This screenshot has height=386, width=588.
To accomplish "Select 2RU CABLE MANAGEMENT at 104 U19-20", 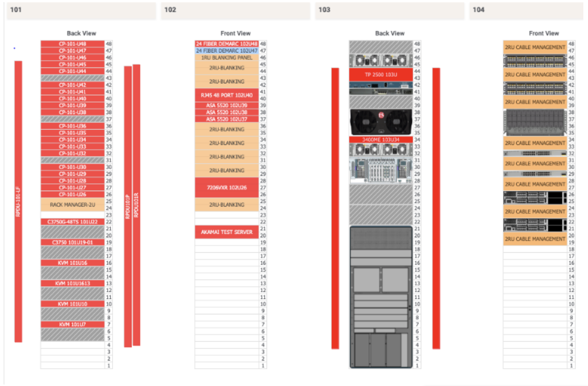I will (x=535, y=239).
